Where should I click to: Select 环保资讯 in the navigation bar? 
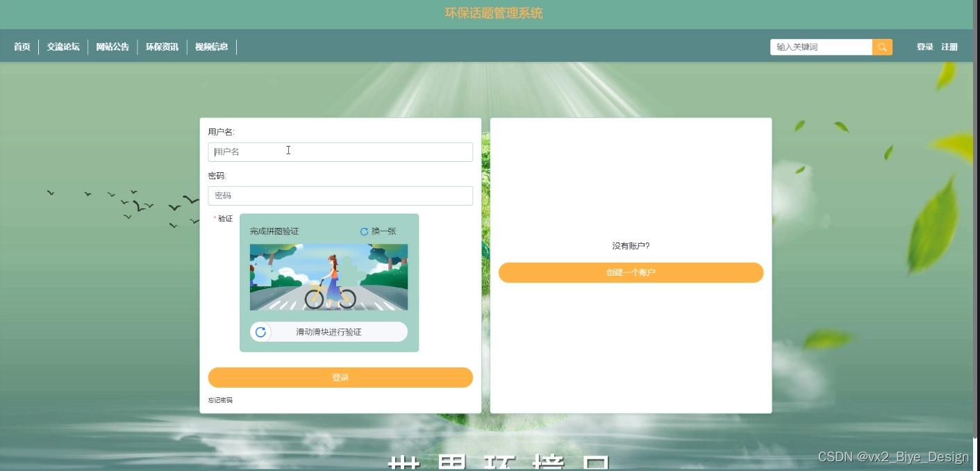tap(162, 47)
